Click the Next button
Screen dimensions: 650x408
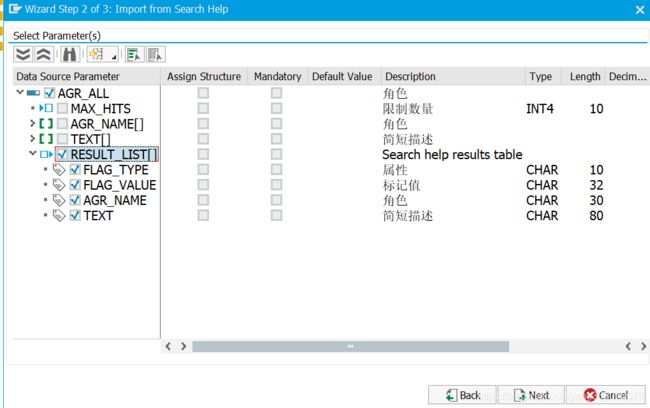pos(531,395)
